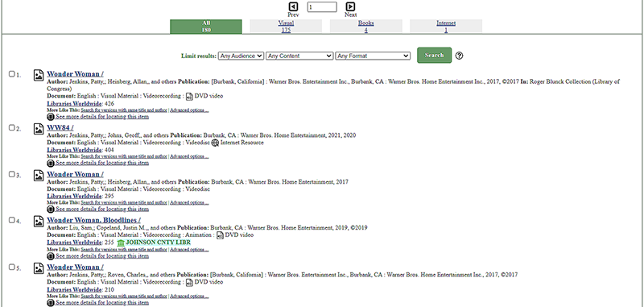Open the search help question mark
The width and height of the screenshot is (644, 307).
point(459,56)
